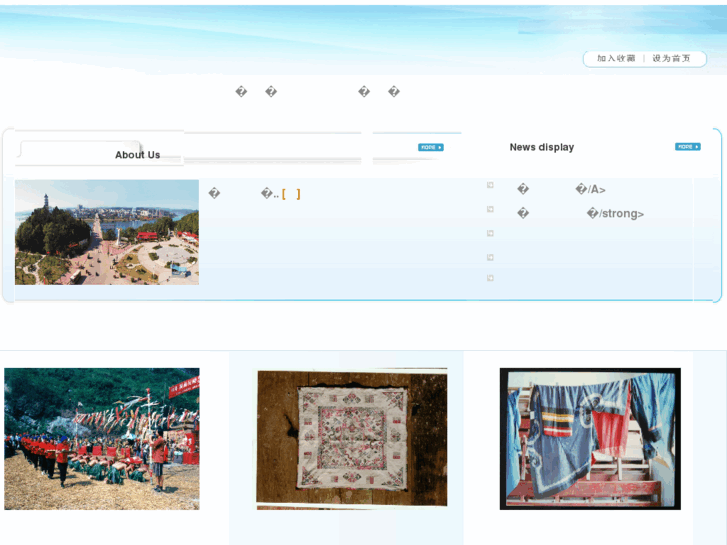The height and width of the screenshot is (545, 727).
Task: Open news item ending with /strong>
Action: pos(580,213)
